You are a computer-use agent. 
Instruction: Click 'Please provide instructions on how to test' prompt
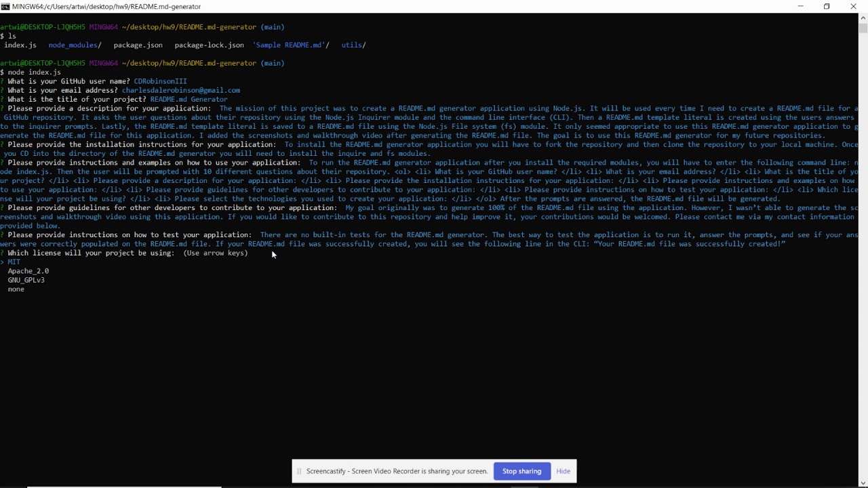point(130,235)
